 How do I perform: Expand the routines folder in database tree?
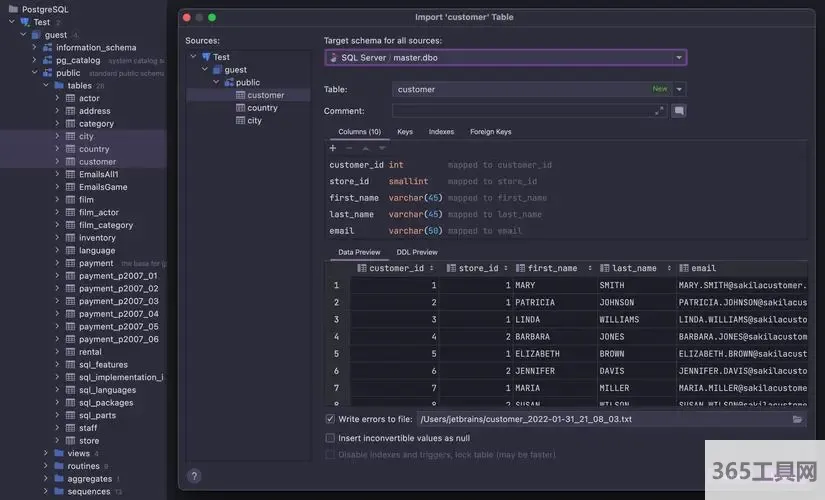[45, 466]
